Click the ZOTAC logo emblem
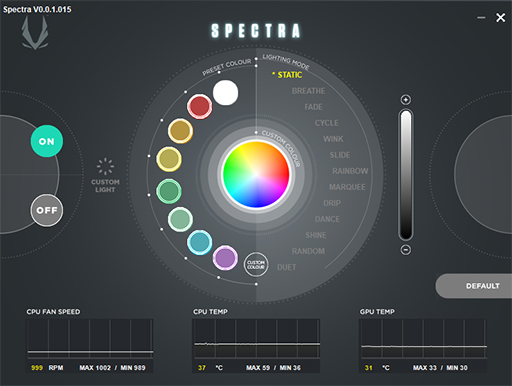 pos(35,33)
